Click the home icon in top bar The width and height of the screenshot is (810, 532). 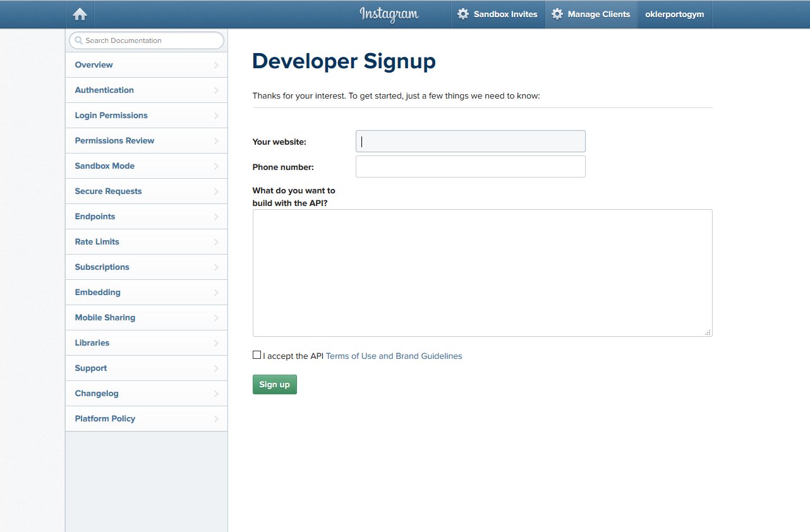[x=80, y=15]
